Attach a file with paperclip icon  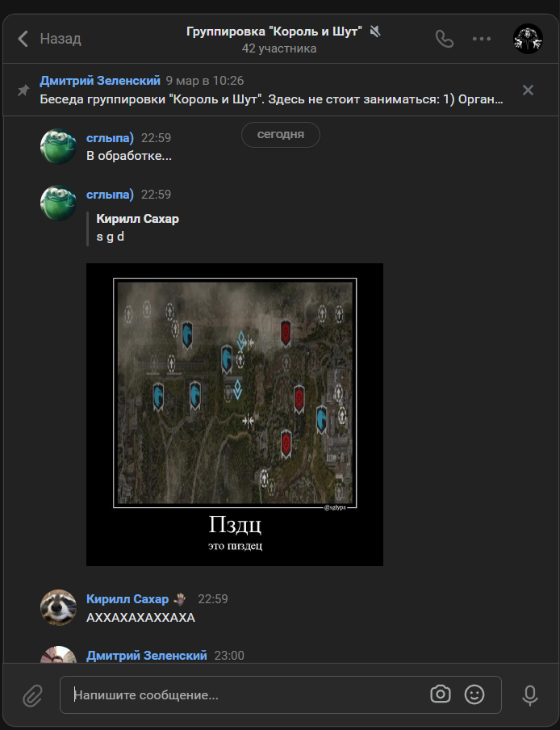(32, 695)
